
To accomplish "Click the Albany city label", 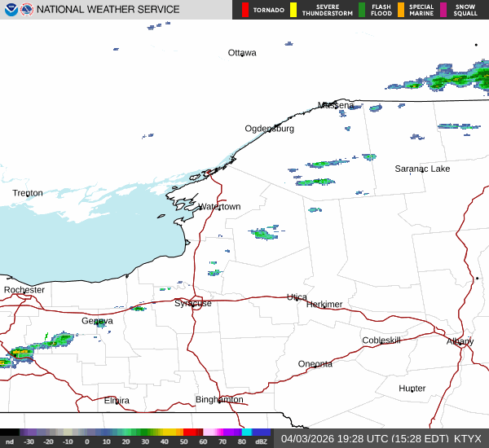I will coord(460,341).
